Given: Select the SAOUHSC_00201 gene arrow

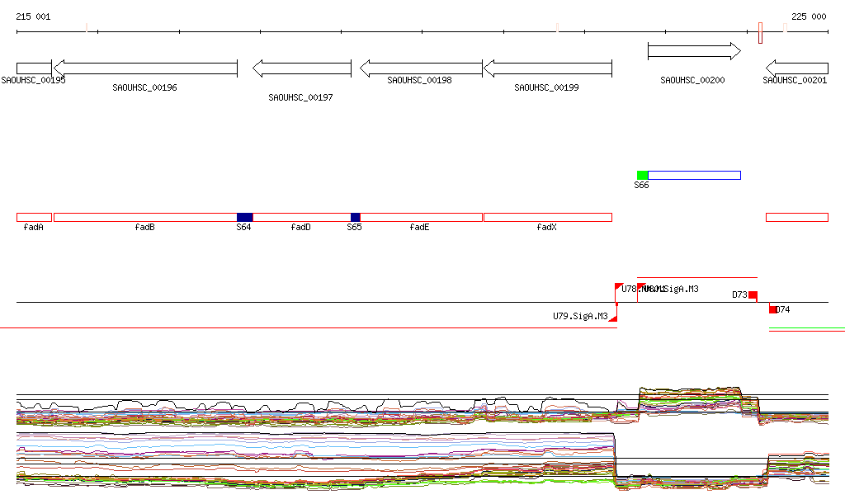Looking at the screenshot, I should click(796, 68).
